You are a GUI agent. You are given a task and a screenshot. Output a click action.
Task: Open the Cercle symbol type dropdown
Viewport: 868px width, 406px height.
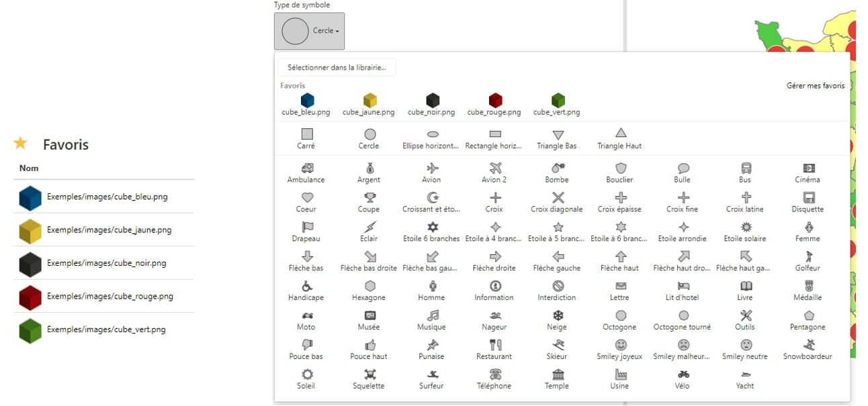[309, 31]
